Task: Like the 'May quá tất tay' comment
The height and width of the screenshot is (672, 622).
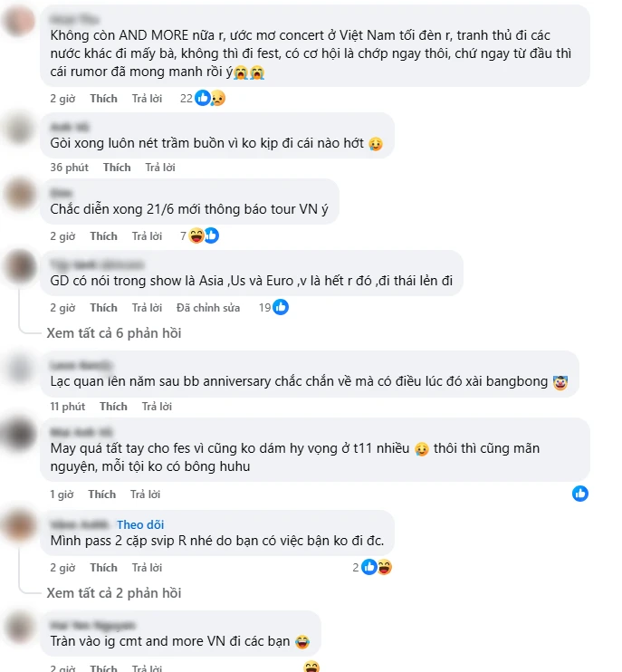Action: tap(102, 494)
